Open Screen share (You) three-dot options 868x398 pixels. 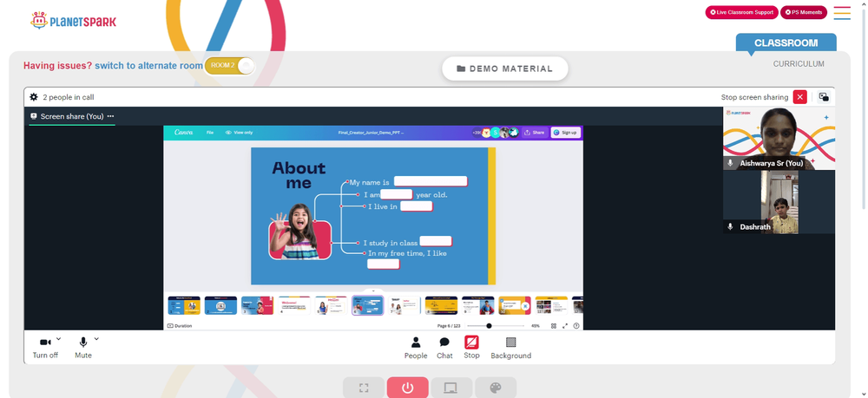(111, 116)
